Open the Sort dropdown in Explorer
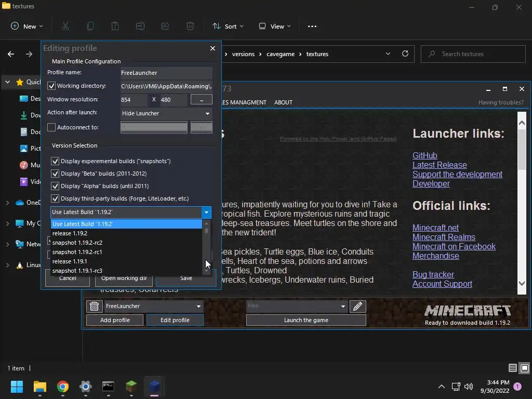Viewport: 532px width, 399px height. click(x=228, y=26)
